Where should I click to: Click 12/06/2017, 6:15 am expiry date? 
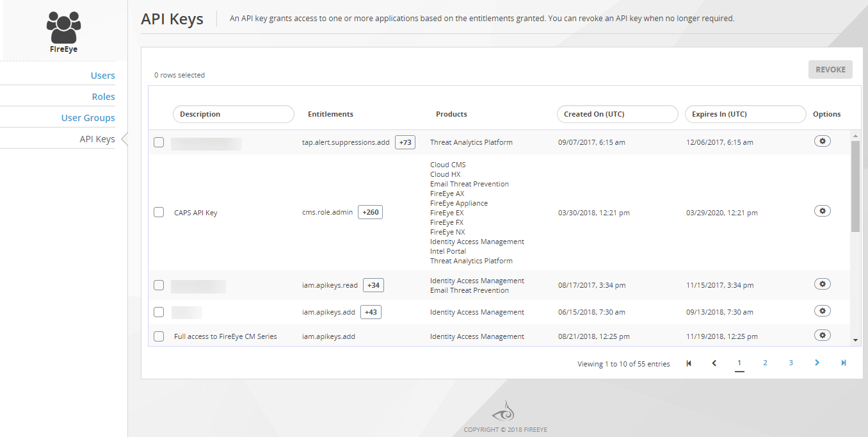719,142
